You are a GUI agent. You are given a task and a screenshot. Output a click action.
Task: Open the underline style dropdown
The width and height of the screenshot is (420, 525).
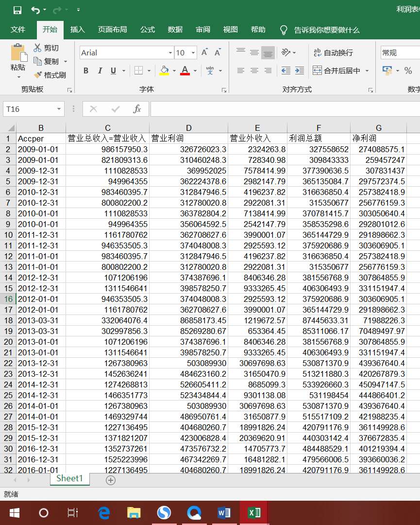click(124, 70)
